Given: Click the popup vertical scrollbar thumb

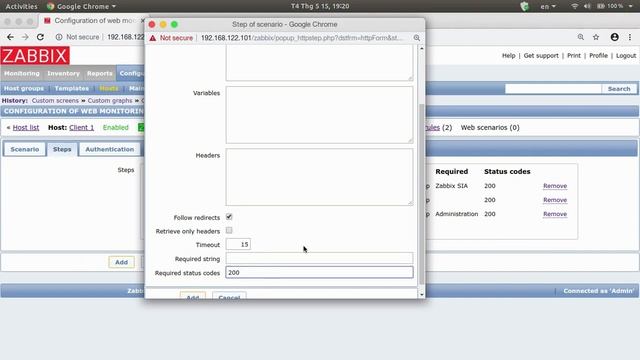Looking at the screenshot, I should [422, 194].
